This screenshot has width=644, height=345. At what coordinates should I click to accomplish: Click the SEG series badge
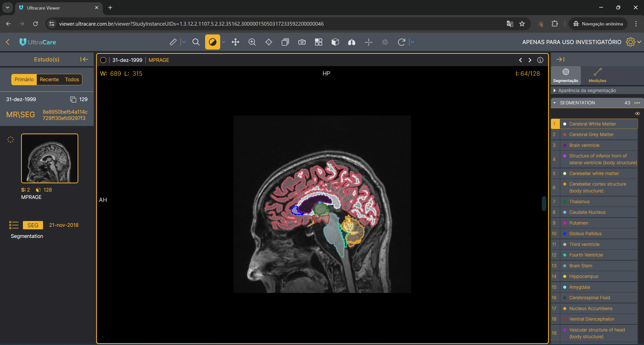(33, 225)
